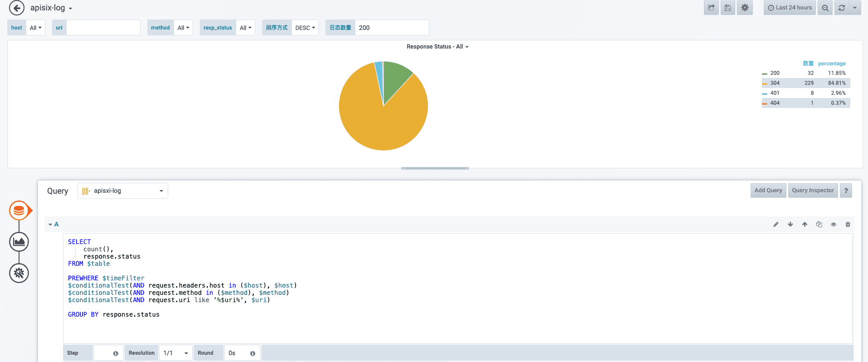868x362 pixels.
Task: Open the apisix-log dashboard title dropdown
Action: [x=51, y=8]
